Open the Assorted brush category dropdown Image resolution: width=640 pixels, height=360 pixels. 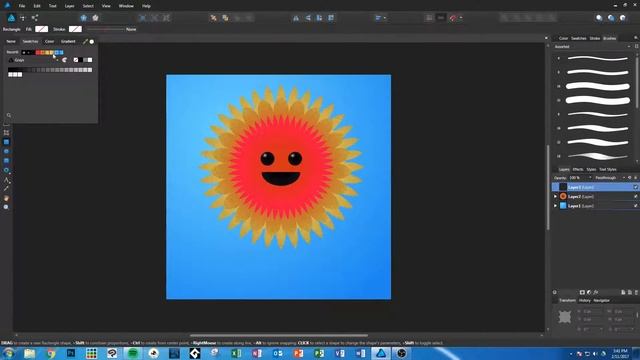pyautogui.click(x=592, y=47)
